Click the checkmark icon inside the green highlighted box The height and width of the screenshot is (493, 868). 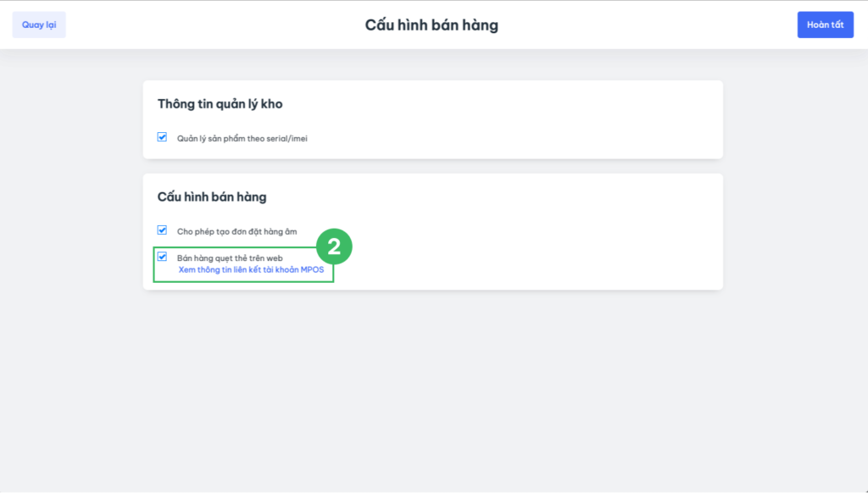(162, 257)
